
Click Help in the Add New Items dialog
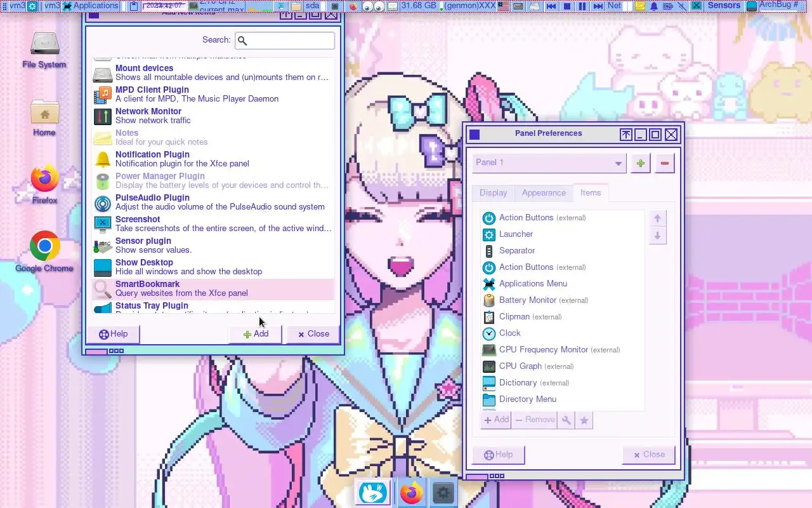click(113, 334)
